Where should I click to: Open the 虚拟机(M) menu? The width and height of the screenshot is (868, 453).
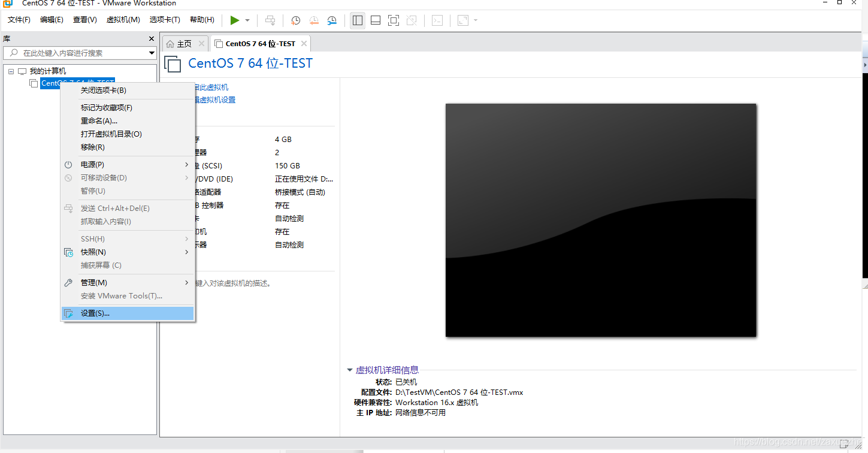pyautogui.click(x=123, y=20)
